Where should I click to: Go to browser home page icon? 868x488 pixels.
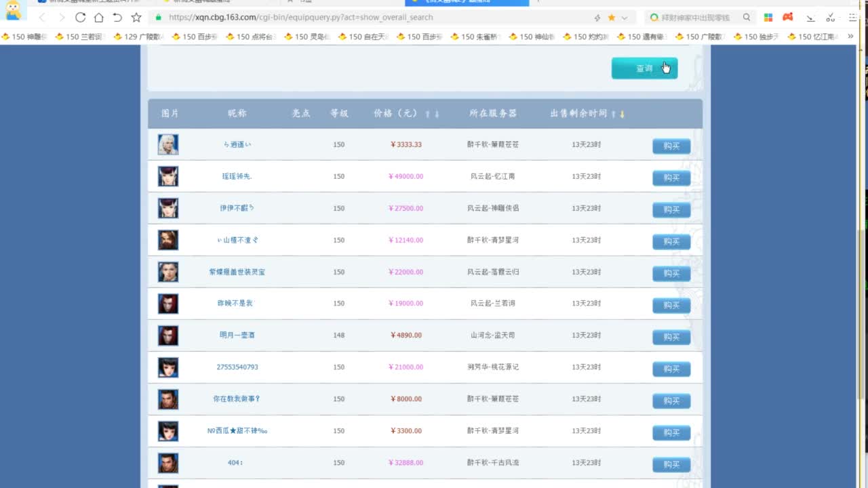pyautogui.click(x=99, y=18)
